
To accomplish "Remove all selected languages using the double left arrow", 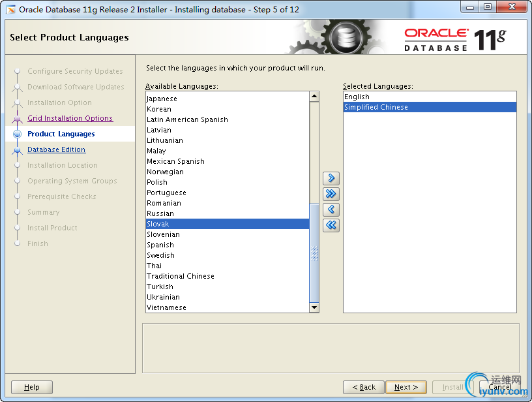I will pos(331,224).
